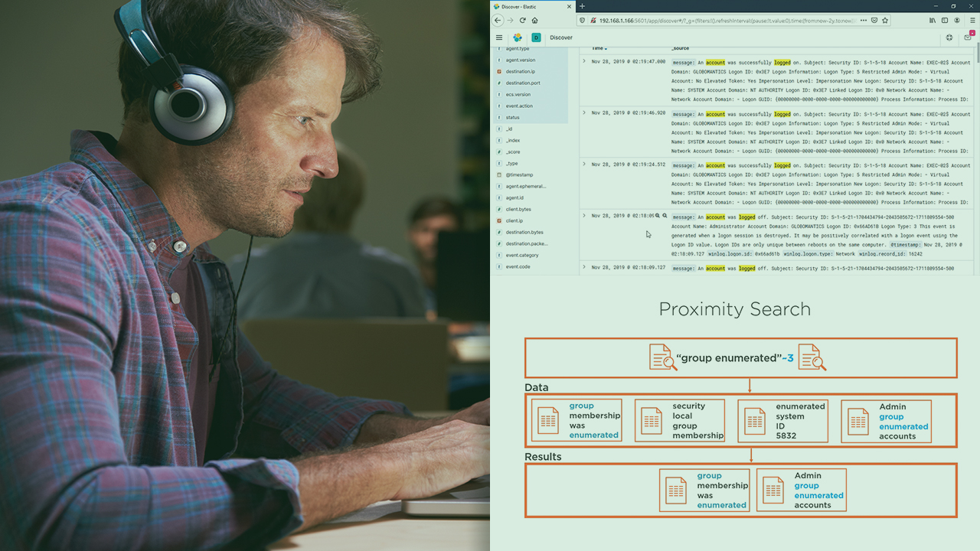Sort by the Time column header
Image resolution: width=980 pixels, height=551 pixels.
coord(599,48)
